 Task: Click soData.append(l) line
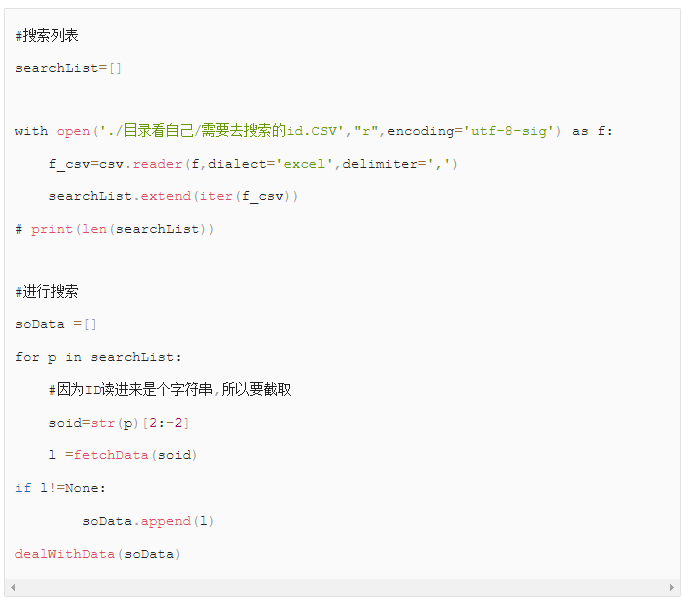tap(148, 521)
